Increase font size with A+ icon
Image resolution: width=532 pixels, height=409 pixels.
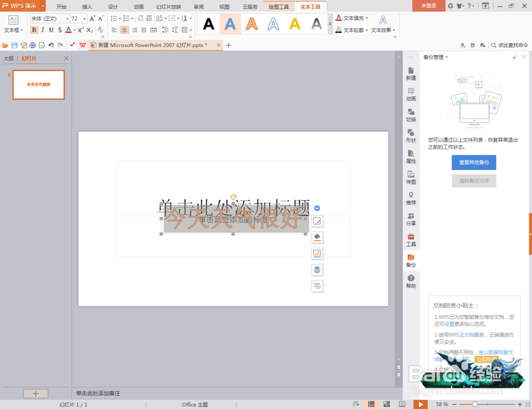(92, 18)
